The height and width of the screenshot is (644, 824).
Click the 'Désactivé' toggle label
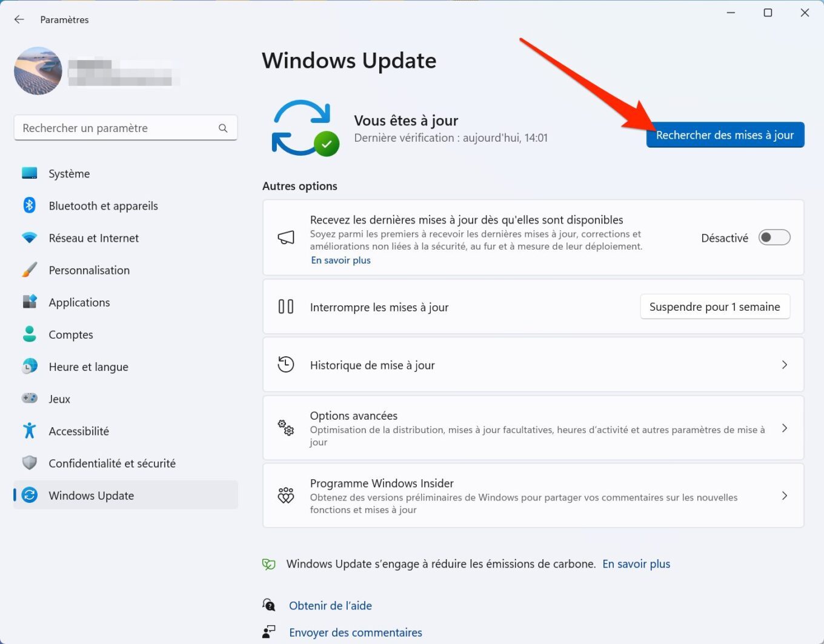(x=725, y=238)
